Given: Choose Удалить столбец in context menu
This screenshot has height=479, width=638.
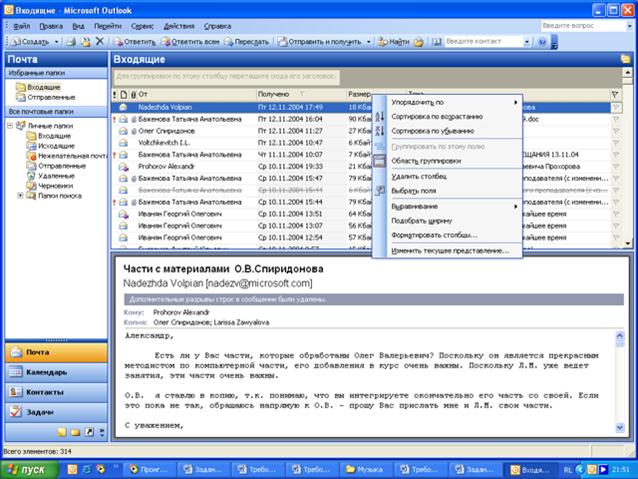Looking at the screenshot, I should [x=448, y=176].
